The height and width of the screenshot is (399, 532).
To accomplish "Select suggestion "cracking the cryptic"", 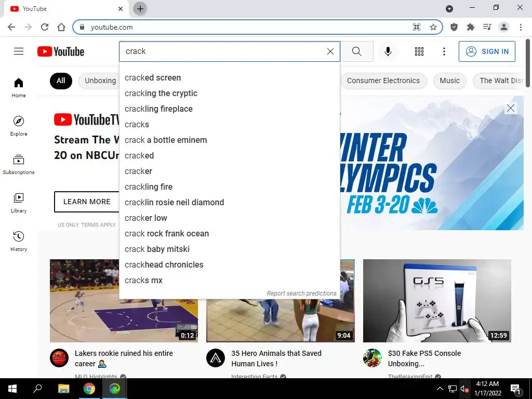I will coord(229,94).
